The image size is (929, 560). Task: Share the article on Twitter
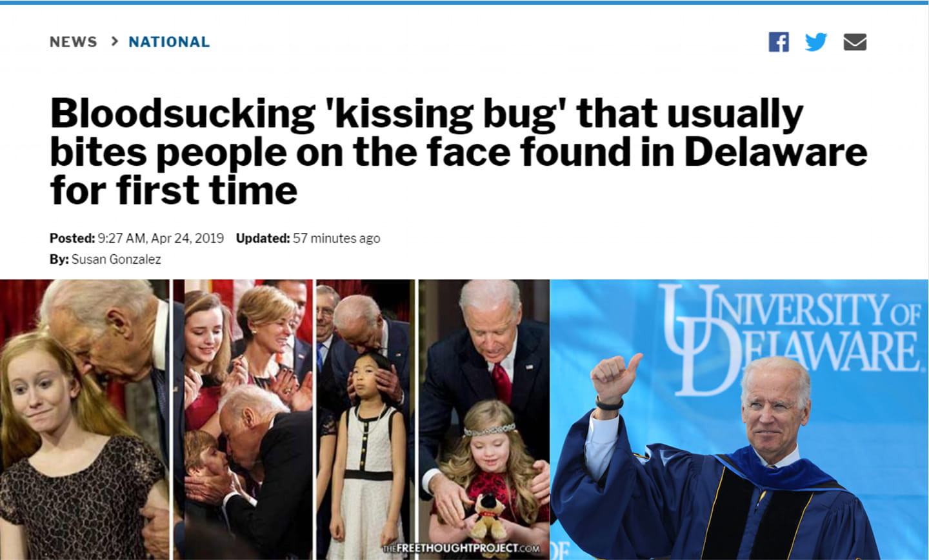click(816, 42)
